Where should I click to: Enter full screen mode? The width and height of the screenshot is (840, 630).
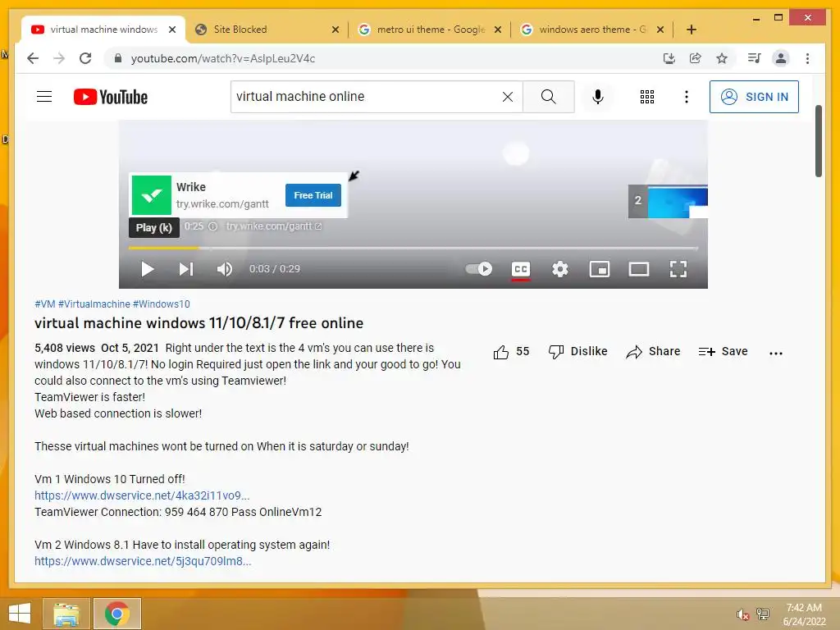point(678,269)
